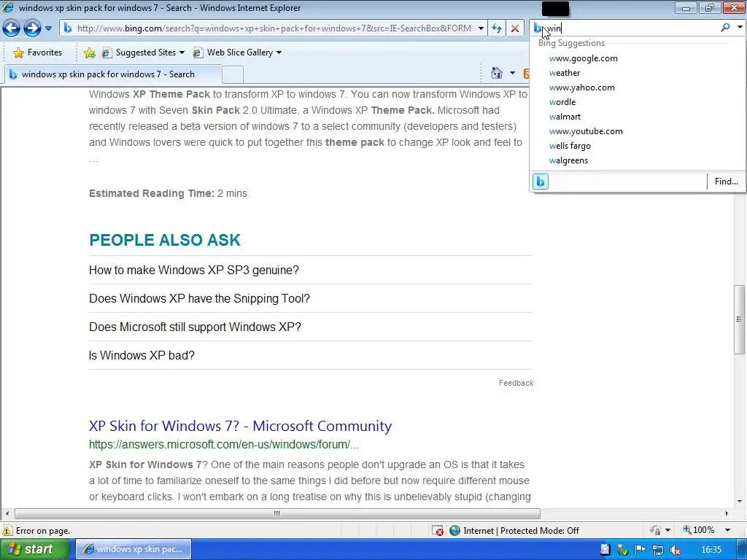Image resolution: width=747 pixels, height=560 pixels.
Task: Click the horizontal scrollbar thumb
Action: 277,513
